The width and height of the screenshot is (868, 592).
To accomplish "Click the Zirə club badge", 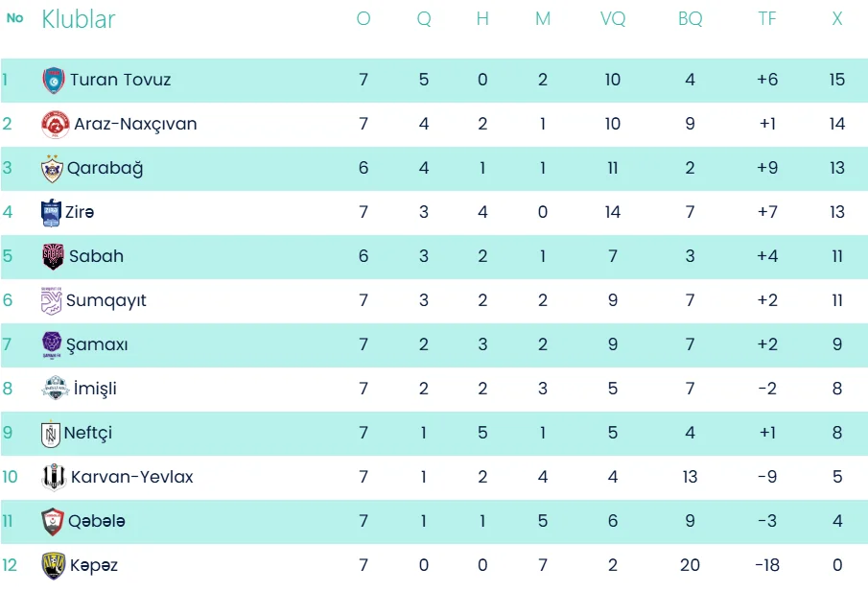I will tap(52, 213).
